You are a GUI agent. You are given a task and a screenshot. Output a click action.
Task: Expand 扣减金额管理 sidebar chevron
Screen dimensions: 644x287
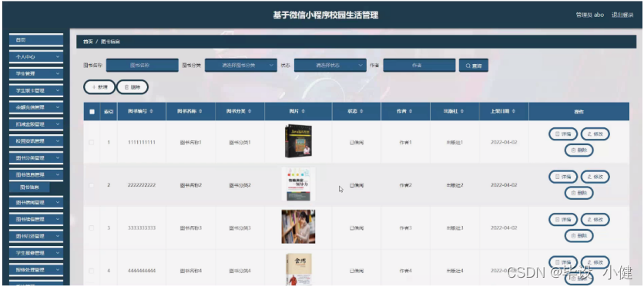pos(58,124)
